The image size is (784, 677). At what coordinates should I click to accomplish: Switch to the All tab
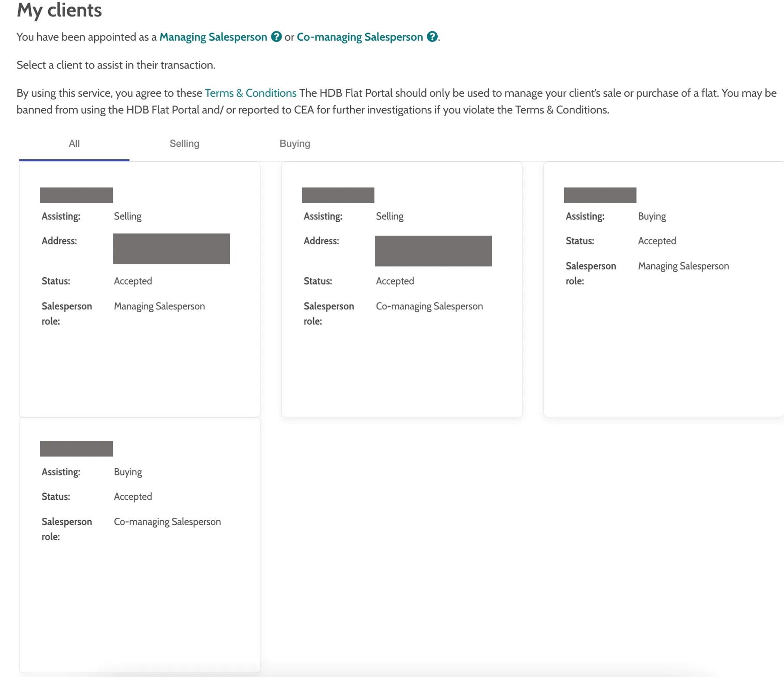pyautogui.click(x=74, y=144)
